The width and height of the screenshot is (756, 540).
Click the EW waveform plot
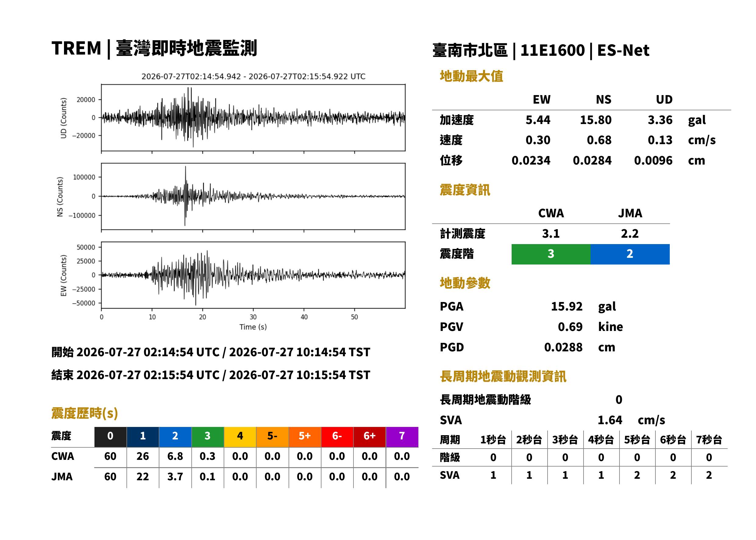tap(253, 275)
